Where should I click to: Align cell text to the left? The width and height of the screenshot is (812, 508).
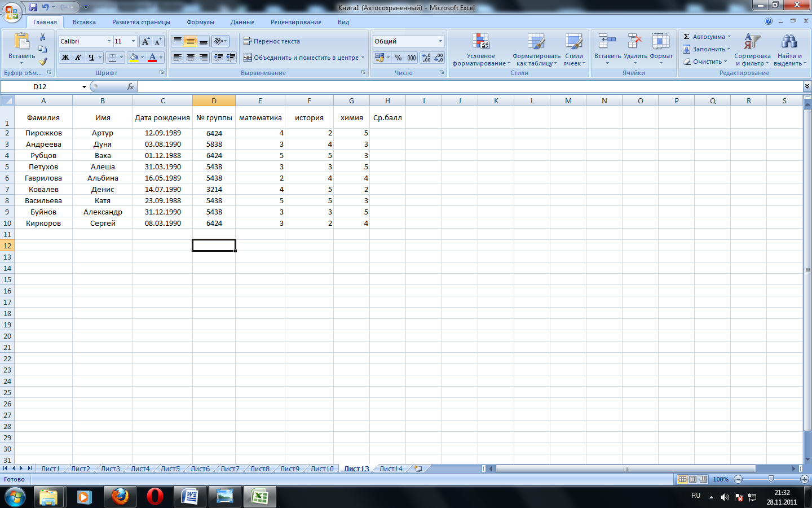click(x=177, y=58)
